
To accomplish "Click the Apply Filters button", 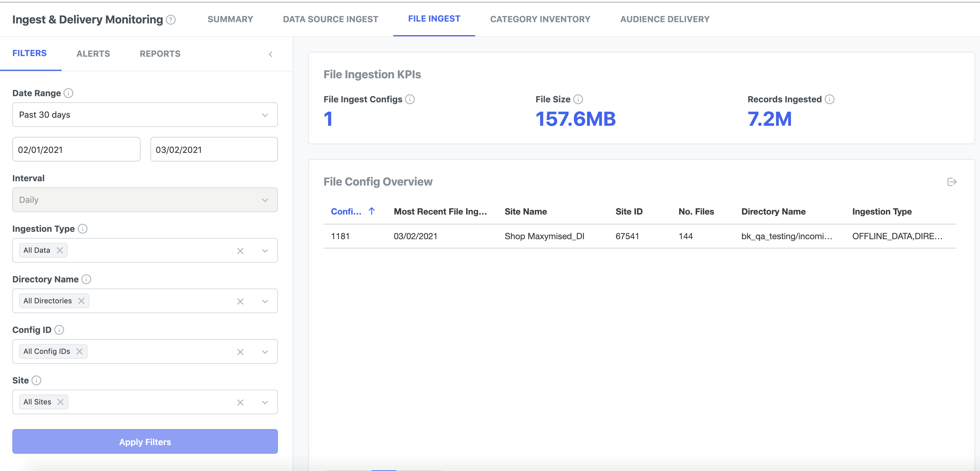I will coord(145,442).
